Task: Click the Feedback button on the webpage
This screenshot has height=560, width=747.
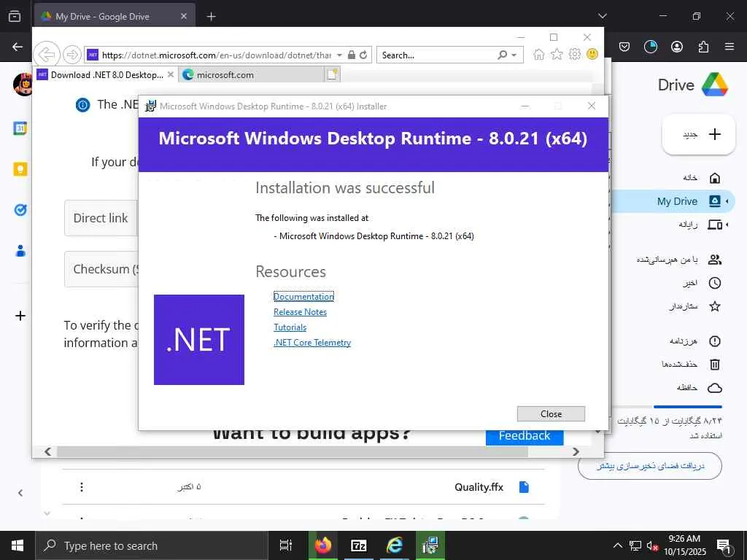Action: [524, 436]
